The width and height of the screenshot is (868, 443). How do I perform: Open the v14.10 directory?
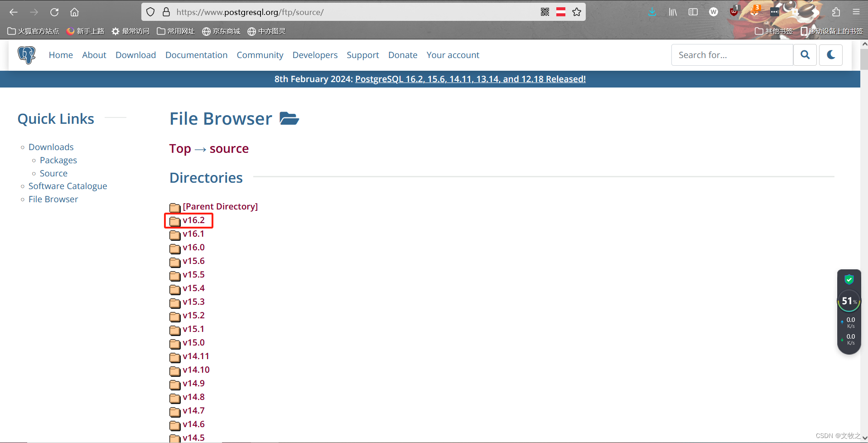[196, 370]
